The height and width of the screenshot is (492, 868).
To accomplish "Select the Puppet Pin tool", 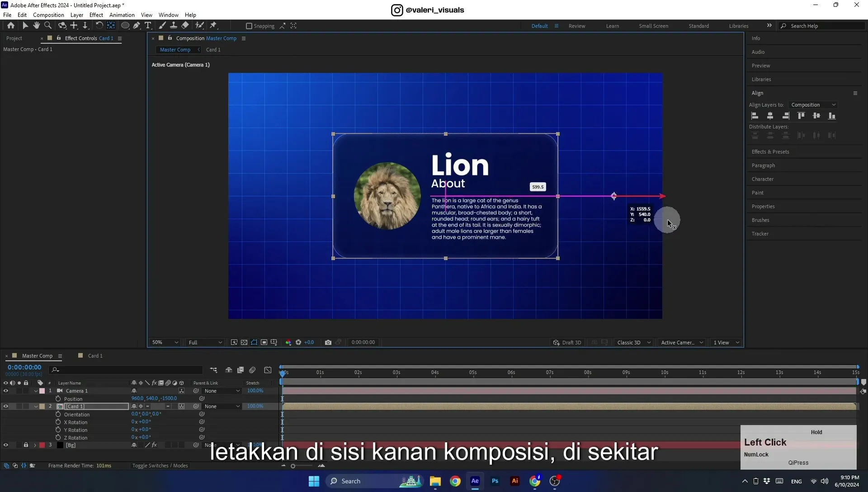I will pyautogui.click(x=213, y=26).
